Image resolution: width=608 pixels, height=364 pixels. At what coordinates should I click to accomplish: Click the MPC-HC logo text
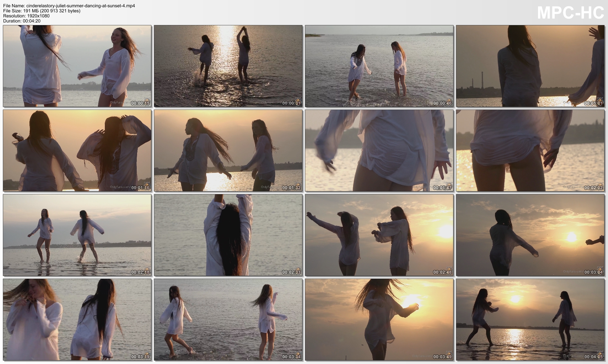point(571,13)
